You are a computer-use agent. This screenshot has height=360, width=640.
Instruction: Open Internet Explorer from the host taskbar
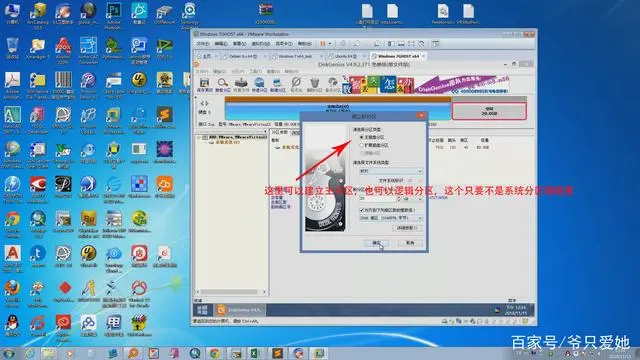(30, 353)
